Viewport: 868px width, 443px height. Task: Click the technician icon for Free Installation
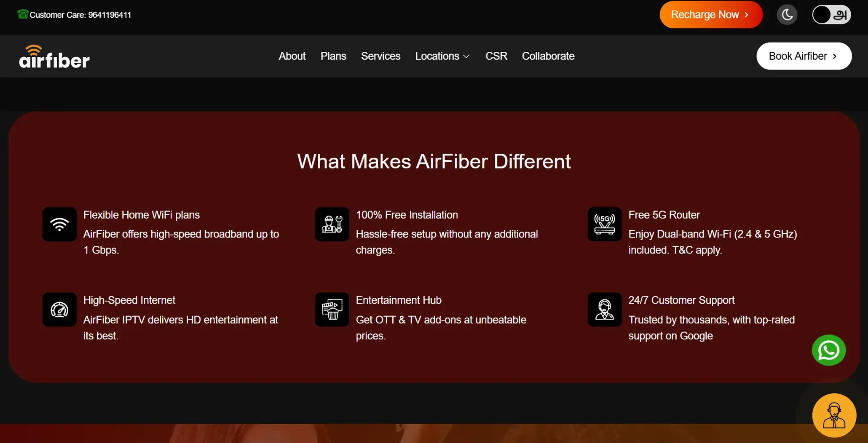click(x=332, y=224)
